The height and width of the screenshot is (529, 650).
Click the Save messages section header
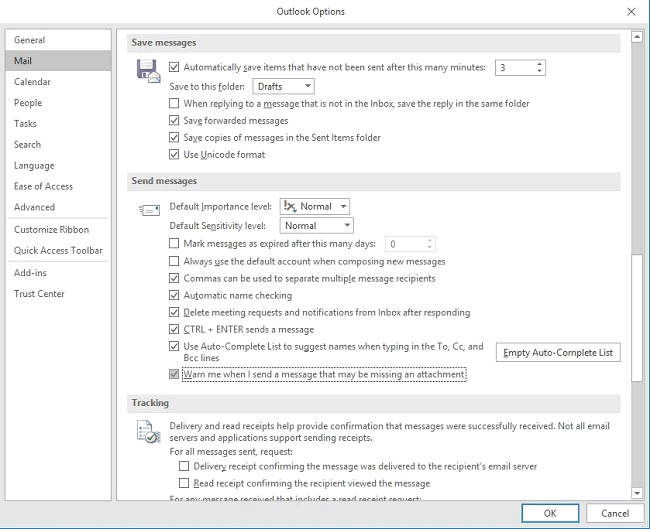tap(374, 43)
